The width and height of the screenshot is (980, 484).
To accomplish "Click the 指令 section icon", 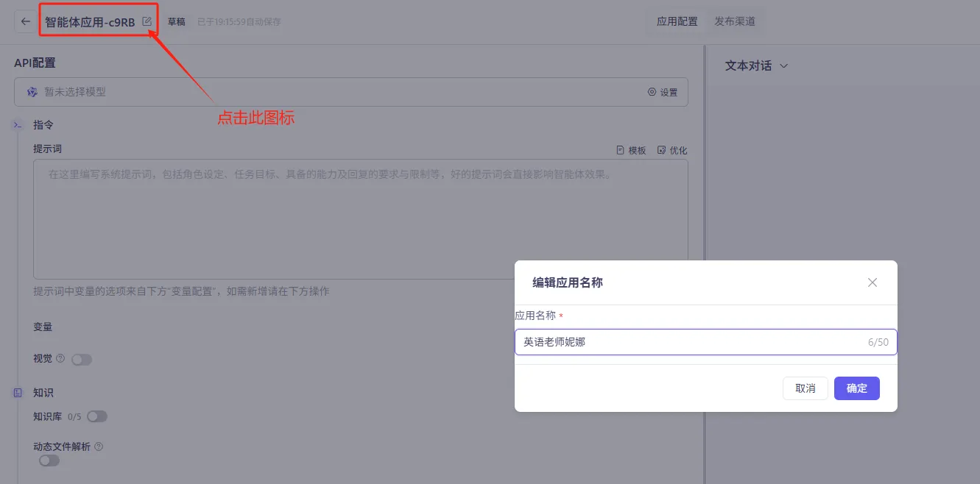I will tap(18, 125).
